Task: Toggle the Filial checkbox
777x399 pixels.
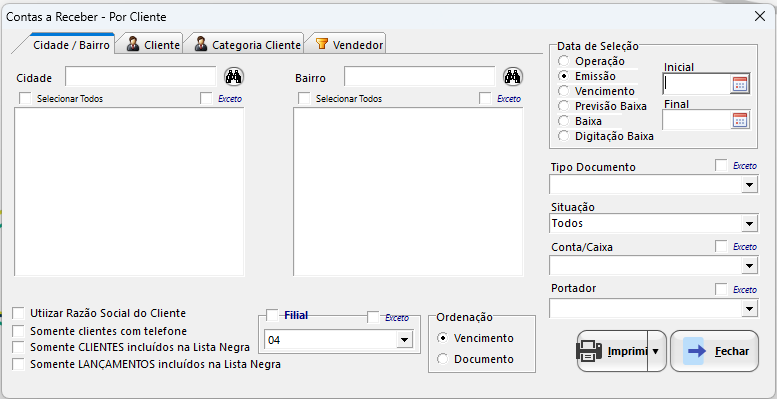Action: coord(272,315)
